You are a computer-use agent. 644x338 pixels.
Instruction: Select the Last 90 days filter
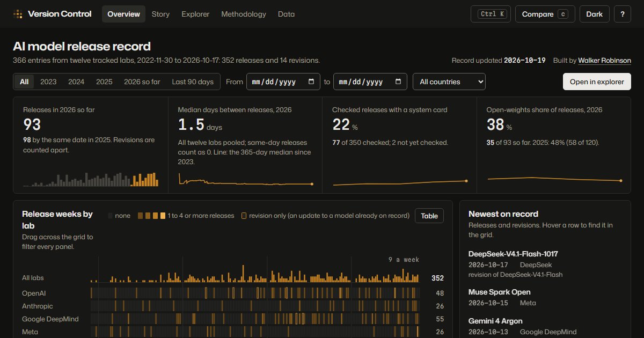(x=193, y=82)
